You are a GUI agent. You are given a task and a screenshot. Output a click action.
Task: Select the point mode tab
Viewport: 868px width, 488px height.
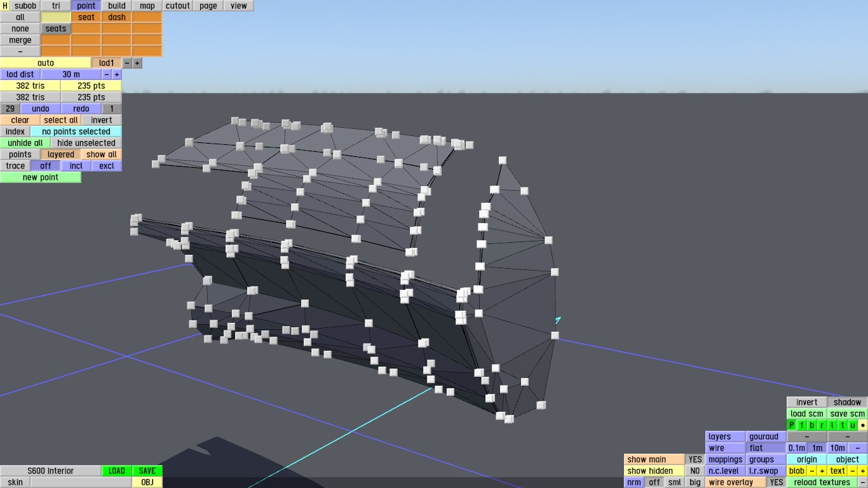tap(86, 6)
